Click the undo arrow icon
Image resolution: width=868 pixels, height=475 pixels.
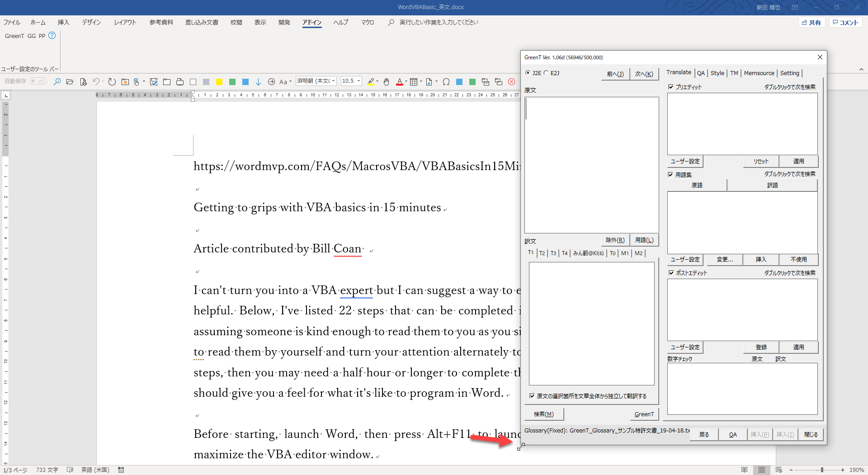pos(96,82)
